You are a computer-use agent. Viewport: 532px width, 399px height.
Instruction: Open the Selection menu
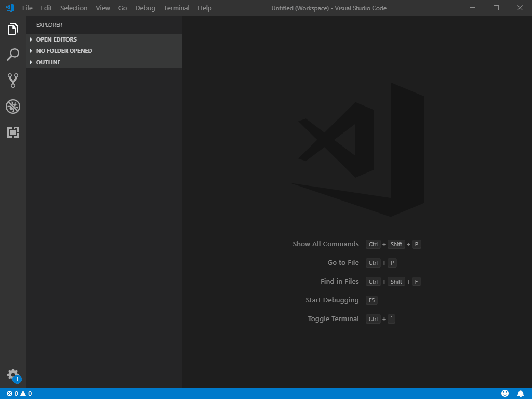(x=74, y=8)
